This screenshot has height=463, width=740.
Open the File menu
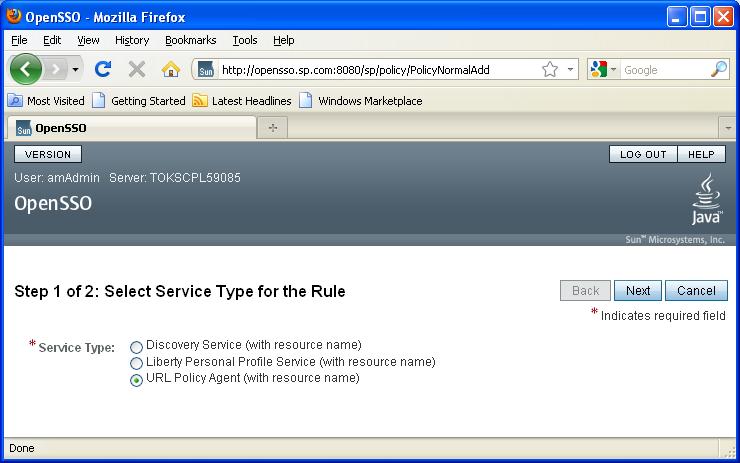19,41
